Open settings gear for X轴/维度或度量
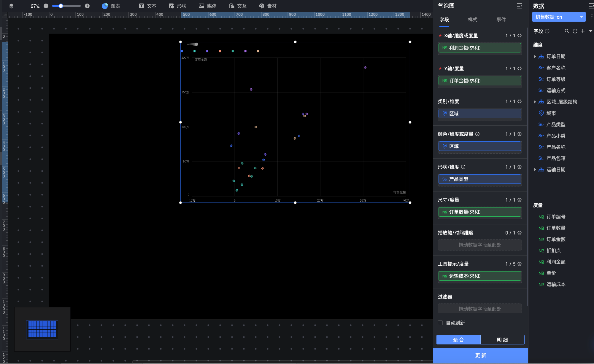Image resolution: width=594 pixels, height=364 pixels. (520, 36)
